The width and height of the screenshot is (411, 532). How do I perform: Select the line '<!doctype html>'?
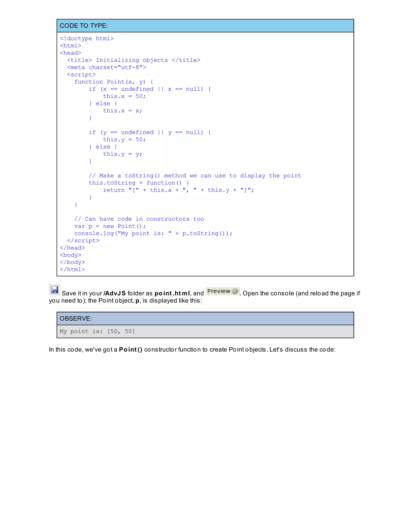click(x=87, y=39)
